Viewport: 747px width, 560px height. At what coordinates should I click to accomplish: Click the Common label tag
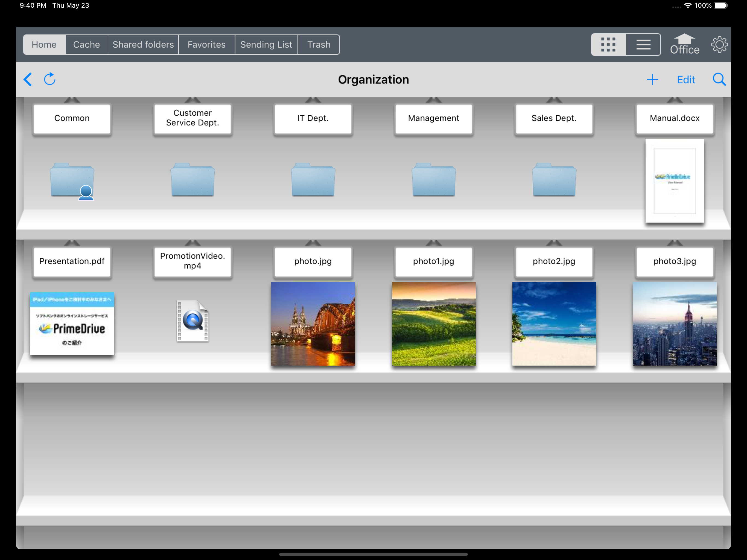pos(72,119)
